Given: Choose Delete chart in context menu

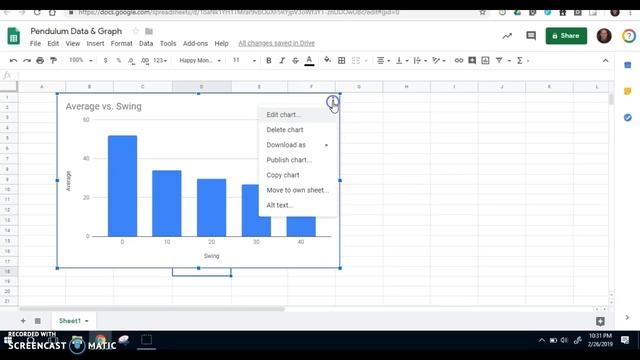Looking at the screenshot, I should (x=297, y=130).
